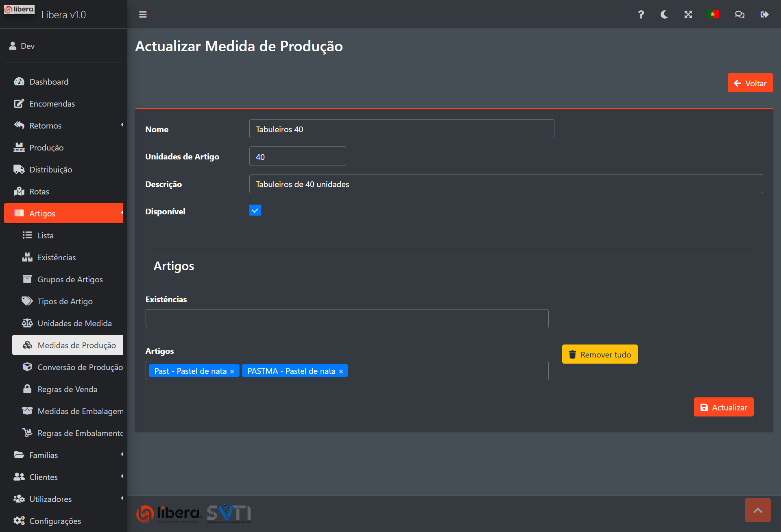
Task: Open the Existências selection dropdown field
Action: (x=347, y=319)
